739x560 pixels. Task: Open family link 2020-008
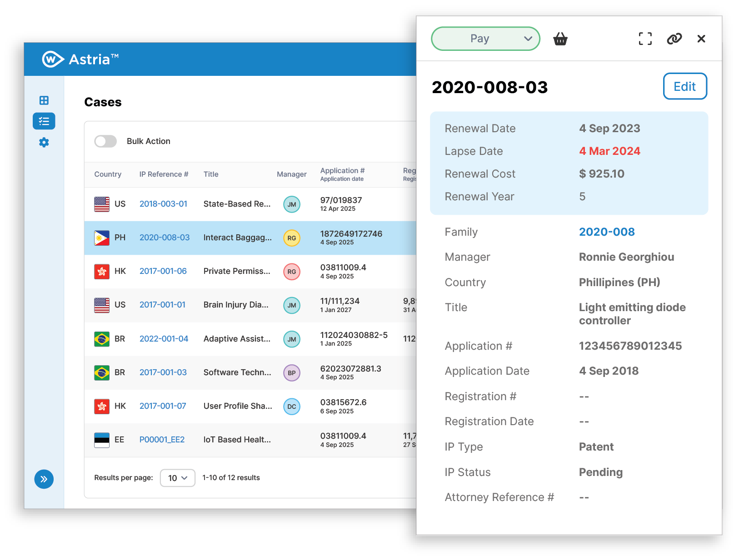[x=606, y=232]
